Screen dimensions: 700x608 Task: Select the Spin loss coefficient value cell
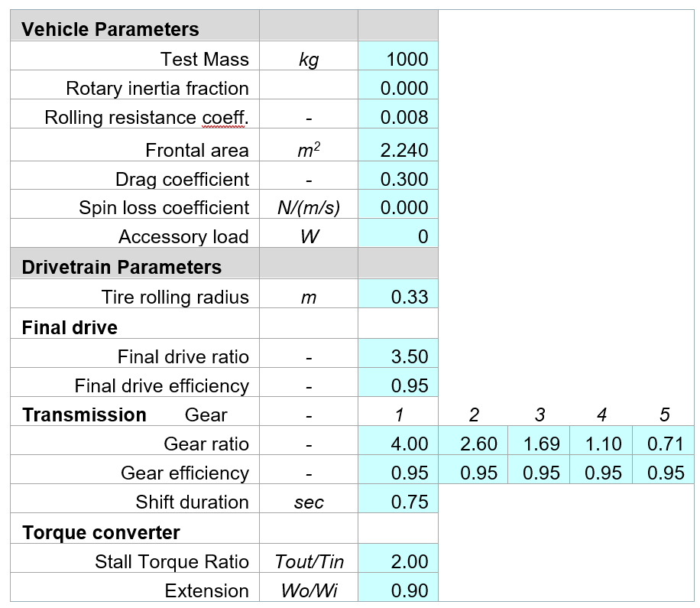click(398, 208)
